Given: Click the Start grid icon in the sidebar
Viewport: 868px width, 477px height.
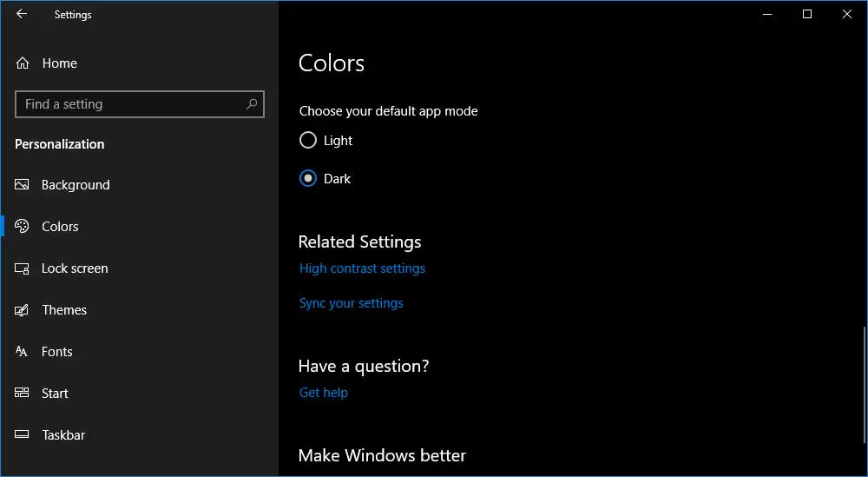Looking at the screenshot, I should point(23,394).
